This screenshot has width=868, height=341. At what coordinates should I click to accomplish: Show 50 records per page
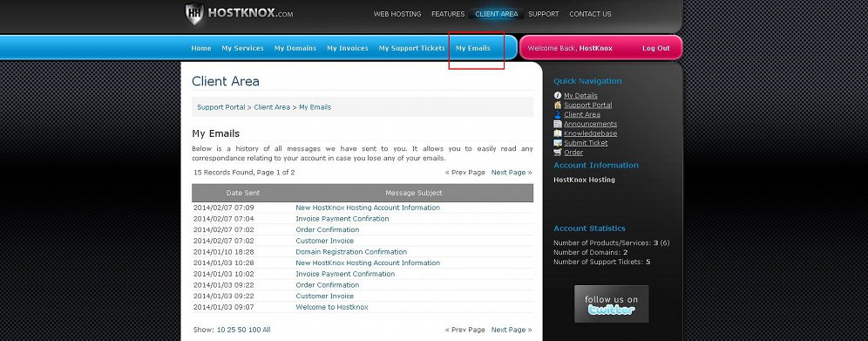pyautogui.click(x=242, y=330)
